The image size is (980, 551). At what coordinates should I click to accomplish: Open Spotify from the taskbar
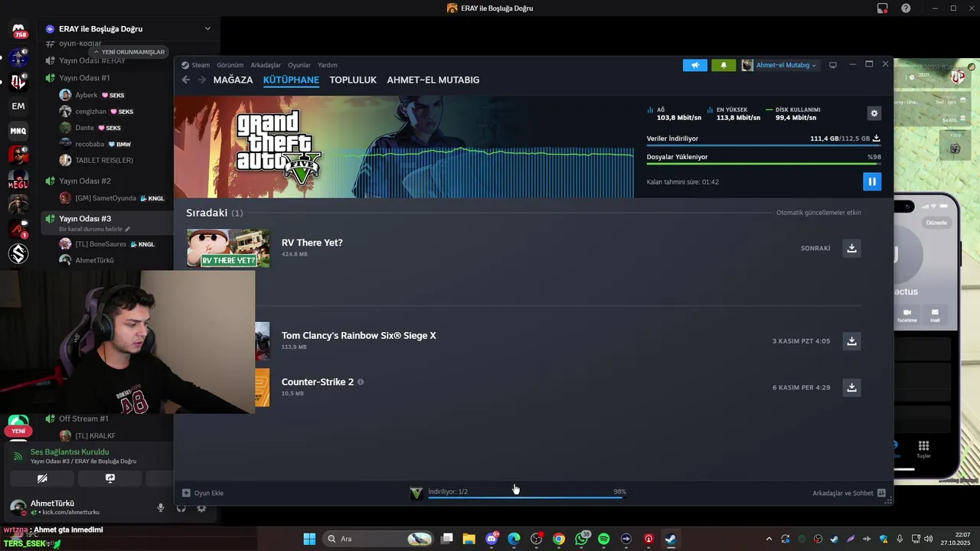(603, 539)
